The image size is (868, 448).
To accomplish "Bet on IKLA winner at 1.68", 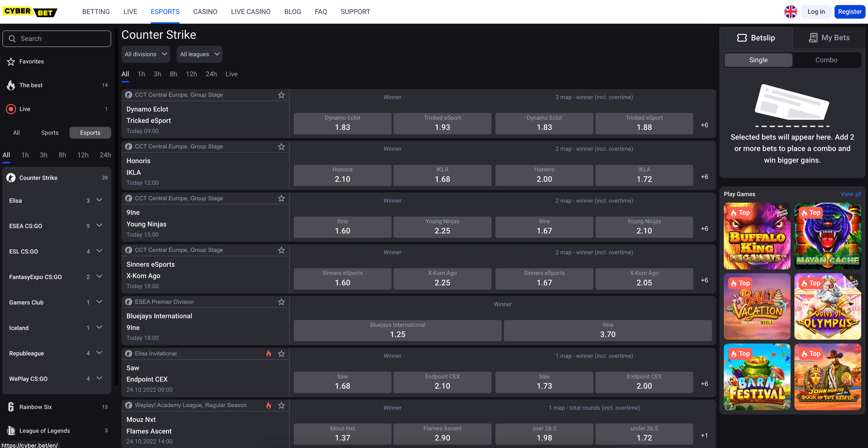I will coord(442,175).
